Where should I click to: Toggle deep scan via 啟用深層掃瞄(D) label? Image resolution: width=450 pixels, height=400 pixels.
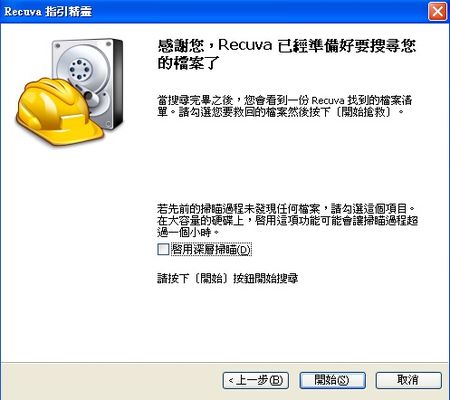point(211,249)
